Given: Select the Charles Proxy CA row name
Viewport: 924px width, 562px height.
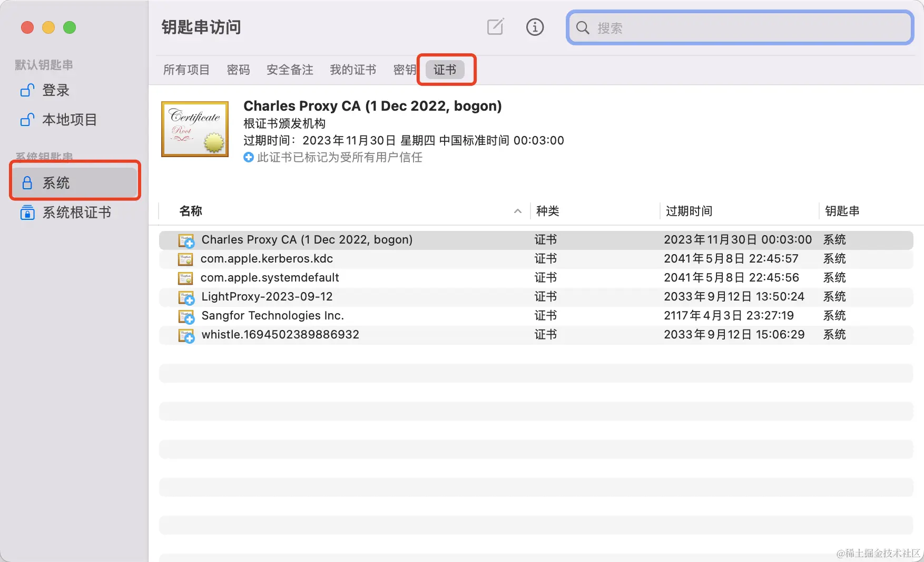Looking at the screenshot, I should 307,239.
